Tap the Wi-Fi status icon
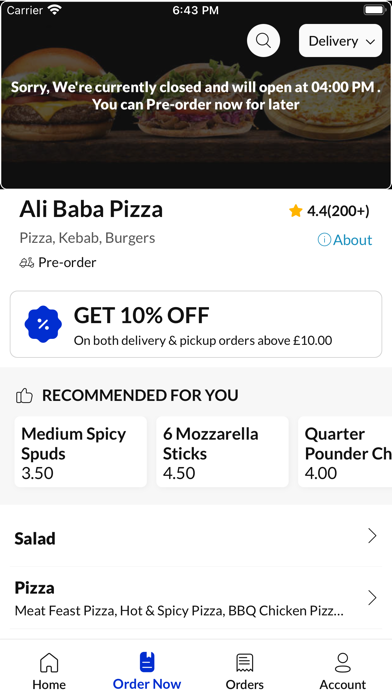This screenshot has width=392, height=696. pyautogui.click(x=55, y=10)
